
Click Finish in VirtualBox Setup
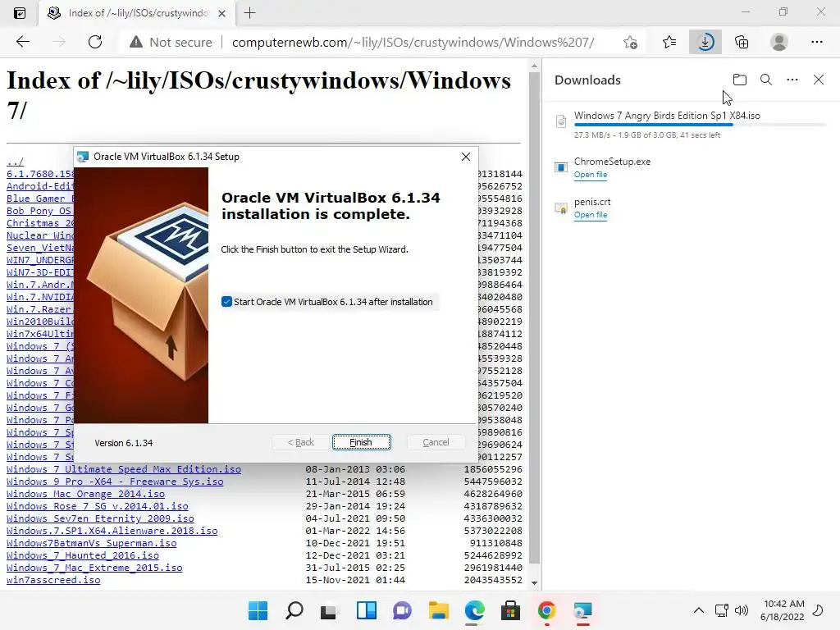click(x=362, y=442)
